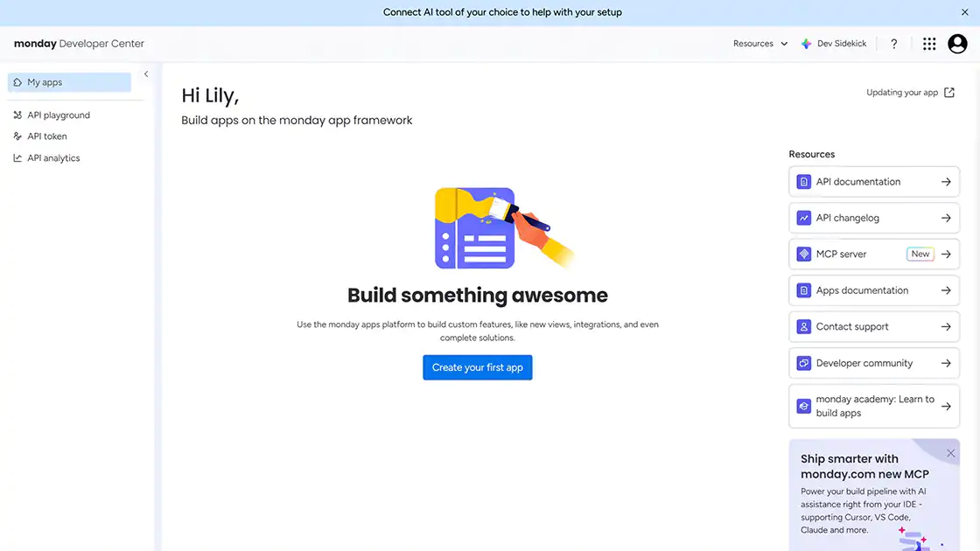Open the Contact support resource card

click(x=874, y=327)
